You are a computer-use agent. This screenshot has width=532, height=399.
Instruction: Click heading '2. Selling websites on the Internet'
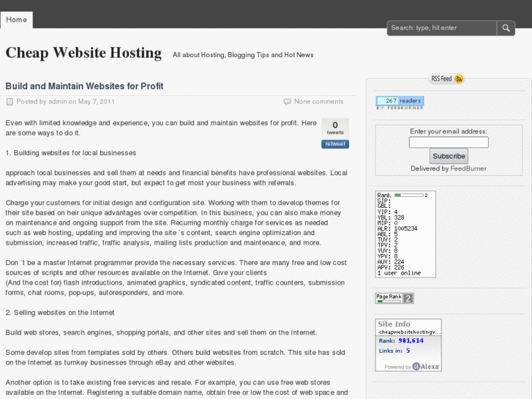click(x=60, y=313)
